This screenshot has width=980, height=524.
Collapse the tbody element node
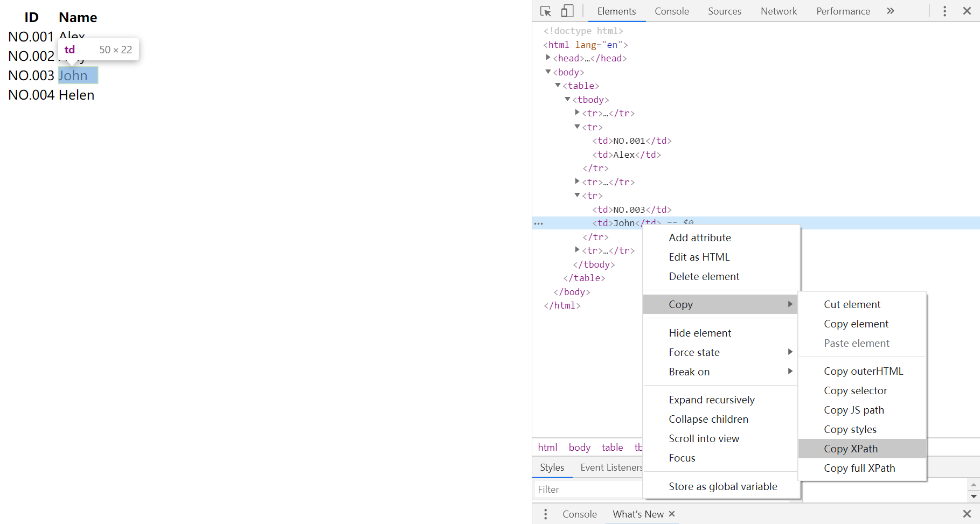(x=567, y=99)
